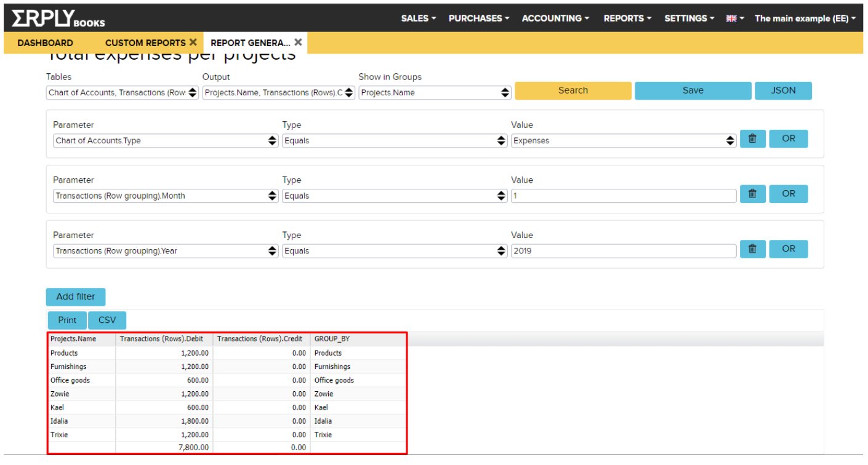Click Trixie in the Projects.Name column

[59, 434]
